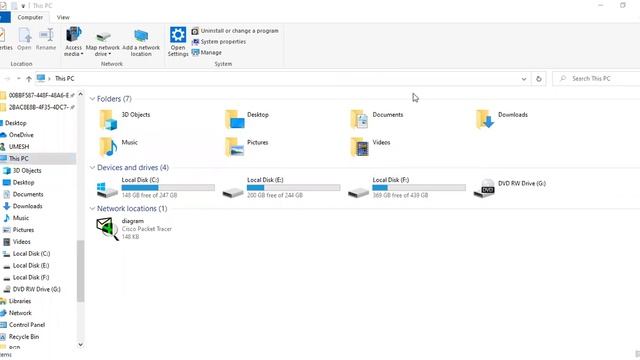Select the Local Disk (F:) drive

point(407,187)
